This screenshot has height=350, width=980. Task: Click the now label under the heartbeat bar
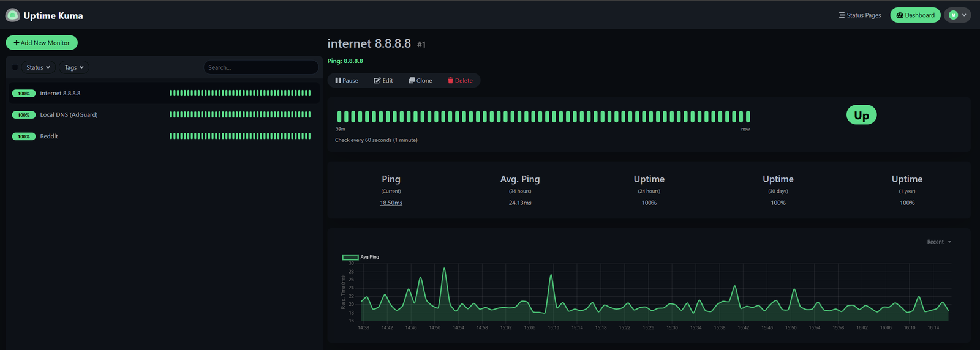coord(745,129)
